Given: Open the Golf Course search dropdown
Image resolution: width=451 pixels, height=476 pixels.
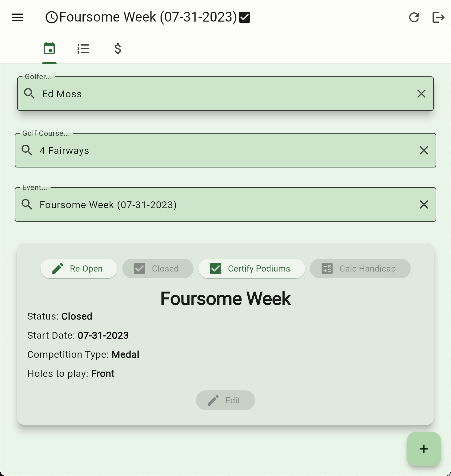Looking at the screenshot, I should click(215, 150).
